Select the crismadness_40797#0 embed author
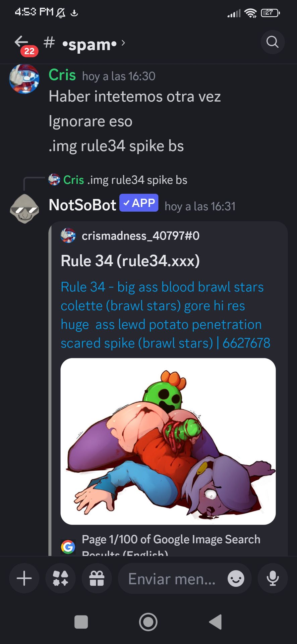 [x=140, y=236]
